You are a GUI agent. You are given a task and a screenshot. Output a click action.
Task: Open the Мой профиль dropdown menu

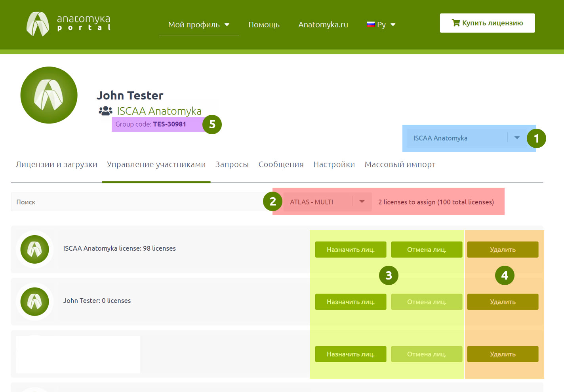198,25
